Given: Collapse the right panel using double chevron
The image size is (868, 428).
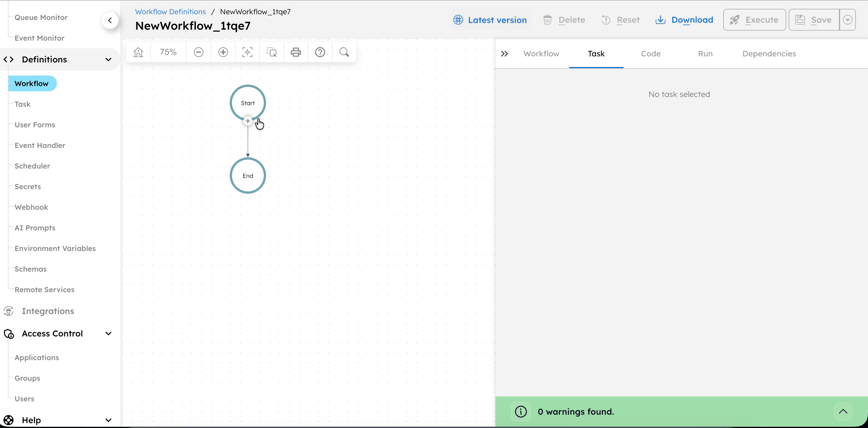Looking at the screenshot, I should (x=505, y=54).
